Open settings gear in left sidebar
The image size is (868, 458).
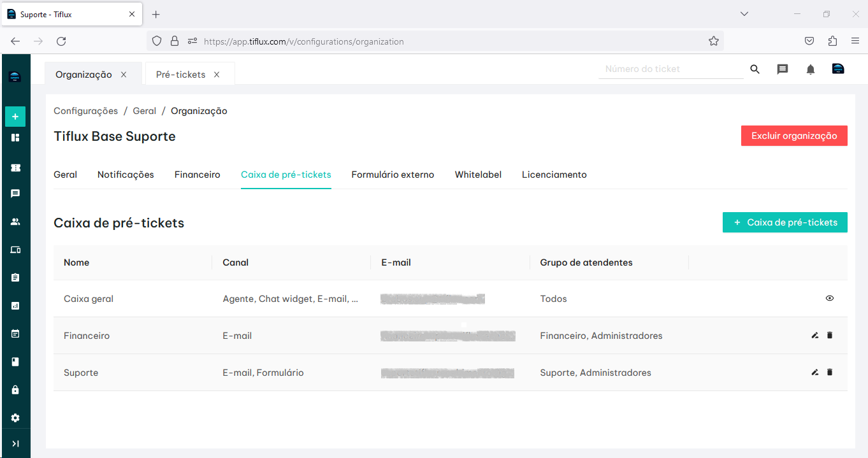pyautogui.click(x=15, y=418)
